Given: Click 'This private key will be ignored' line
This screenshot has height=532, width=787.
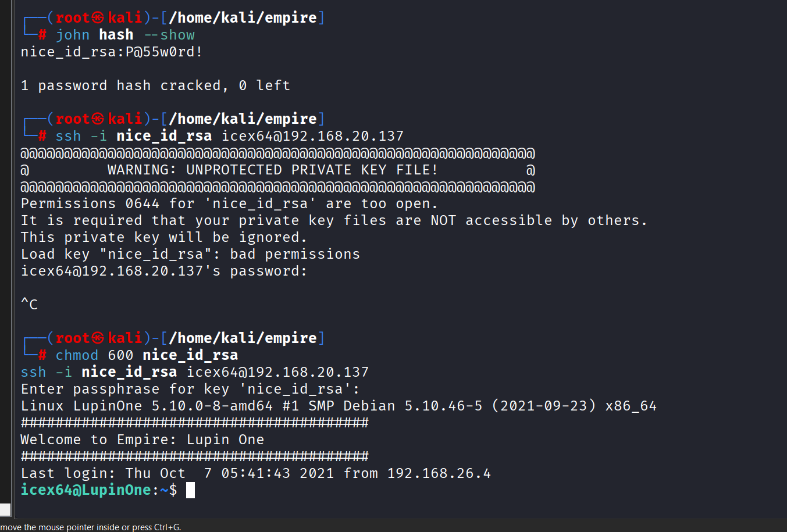Looking at the screenshot, I should pos(163,237).
